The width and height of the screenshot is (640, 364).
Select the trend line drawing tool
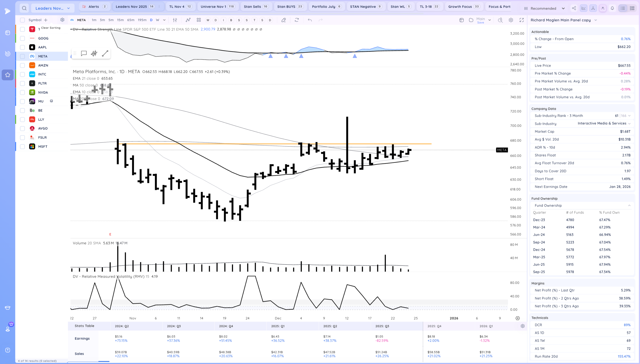(105, 53)
